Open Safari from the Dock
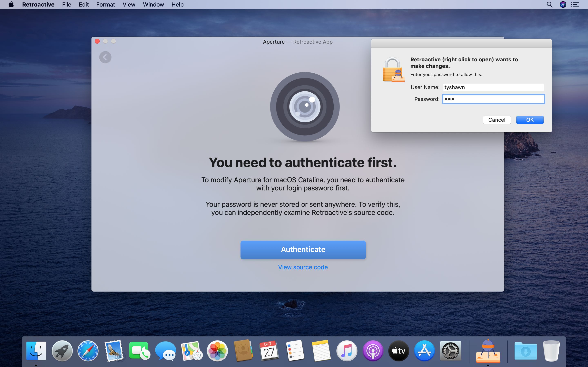 pos(88,351)
